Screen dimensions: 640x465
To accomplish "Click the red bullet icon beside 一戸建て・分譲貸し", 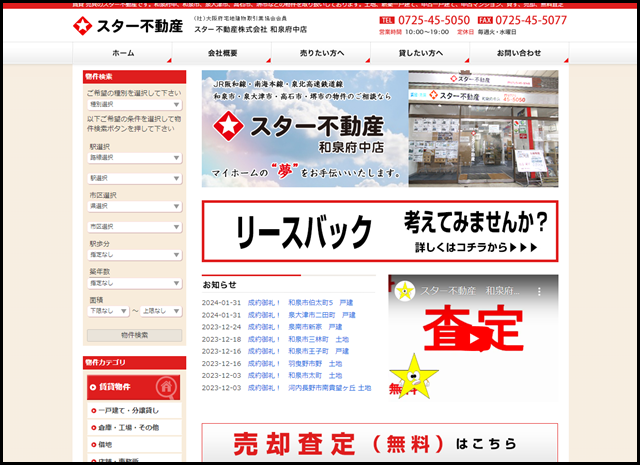I will click(x=95, y=410).
